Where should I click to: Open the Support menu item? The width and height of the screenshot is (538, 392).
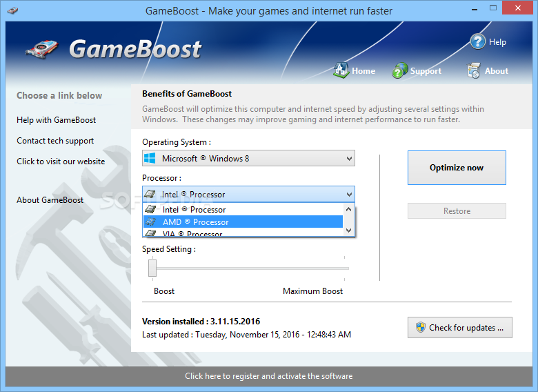point(417,70)
